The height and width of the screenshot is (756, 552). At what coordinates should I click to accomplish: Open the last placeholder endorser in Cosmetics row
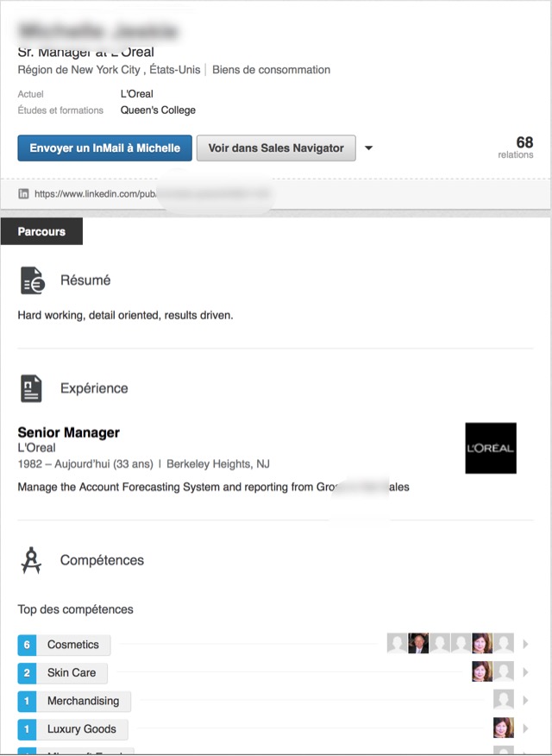click(504, 643)
